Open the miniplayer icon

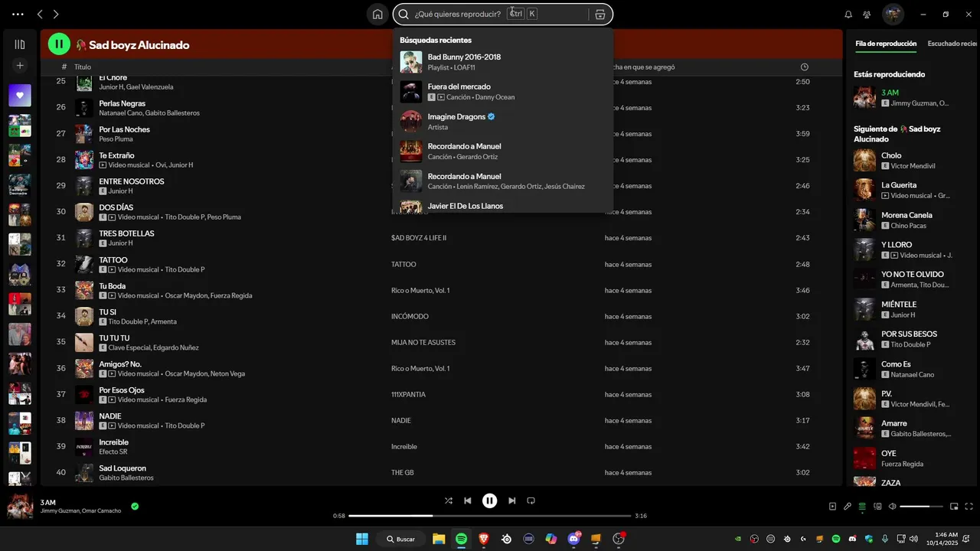click(954, 506)
